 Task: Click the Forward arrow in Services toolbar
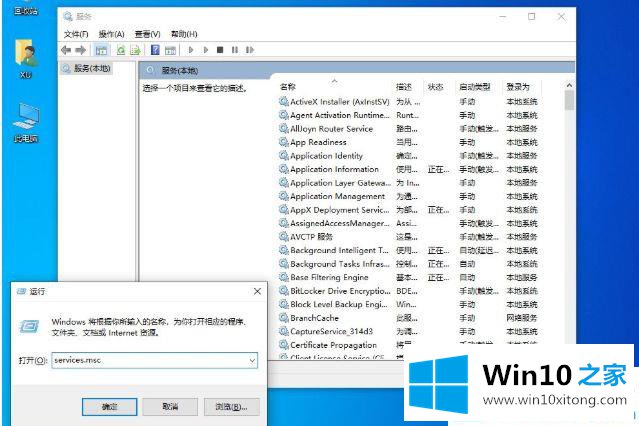[x=81, y=50]
